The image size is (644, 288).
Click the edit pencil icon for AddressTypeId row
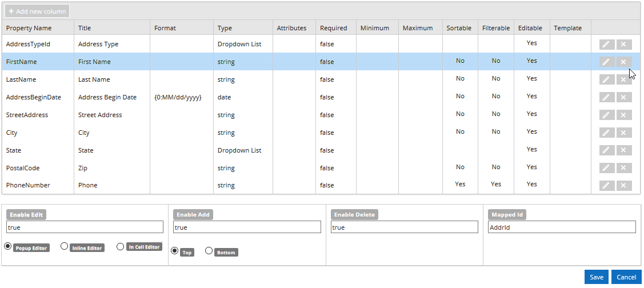(x=607, y=44)
